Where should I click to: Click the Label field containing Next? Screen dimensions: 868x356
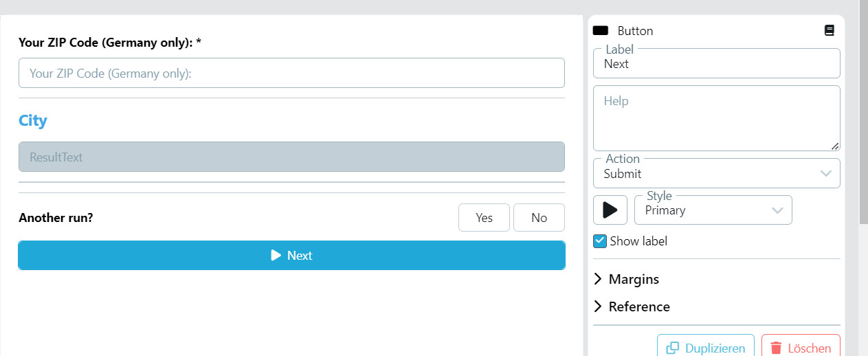tap(716, 64)
